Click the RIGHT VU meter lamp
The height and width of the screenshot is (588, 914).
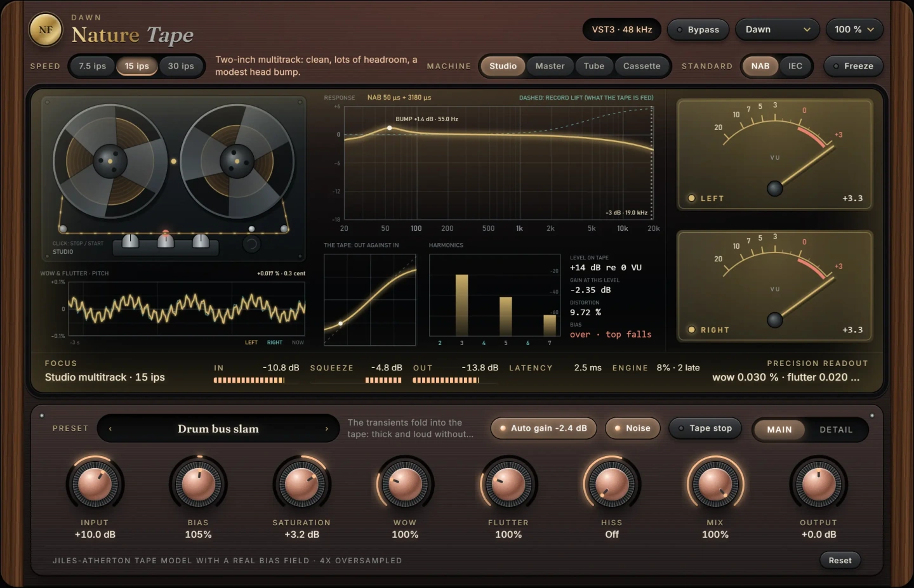(691, 330)
